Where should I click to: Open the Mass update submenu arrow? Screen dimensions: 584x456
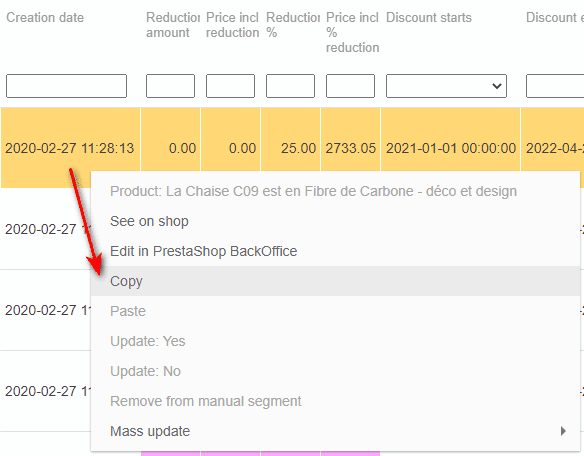563,431
